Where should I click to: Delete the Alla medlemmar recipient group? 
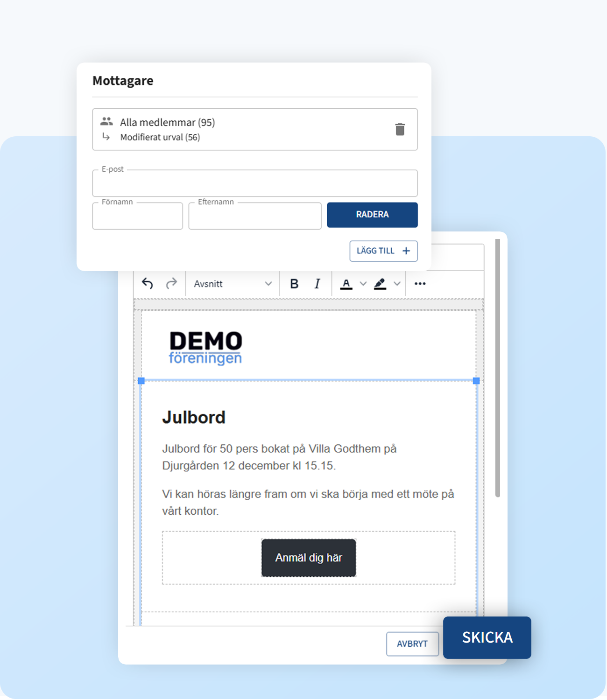pos(400,129)
